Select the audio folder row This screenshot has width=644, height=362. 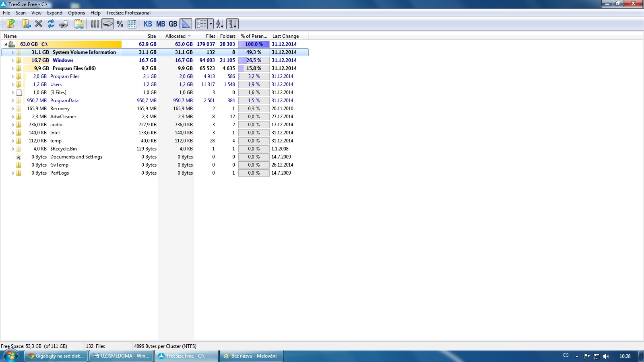(x=155, y=125)
